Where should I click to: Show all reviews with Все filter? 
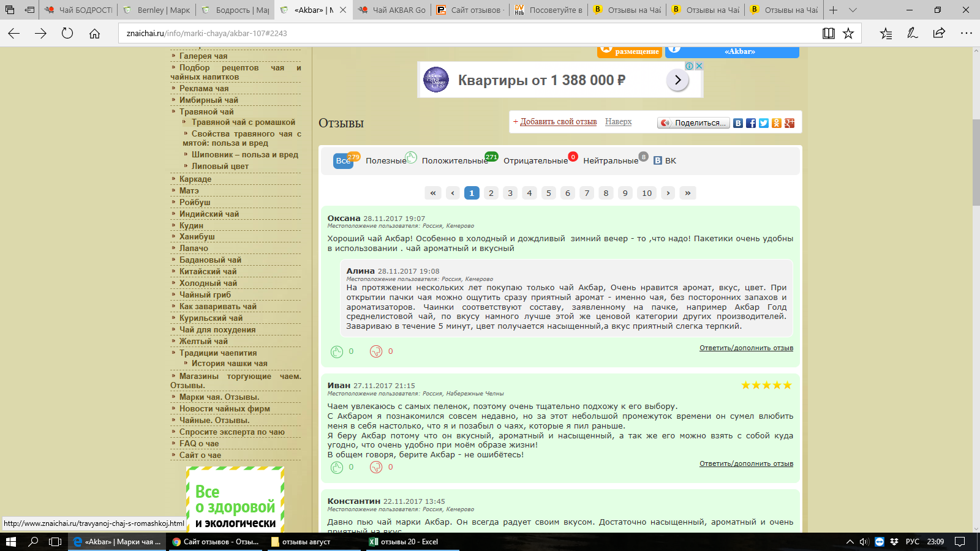click(x=344, y=160)
